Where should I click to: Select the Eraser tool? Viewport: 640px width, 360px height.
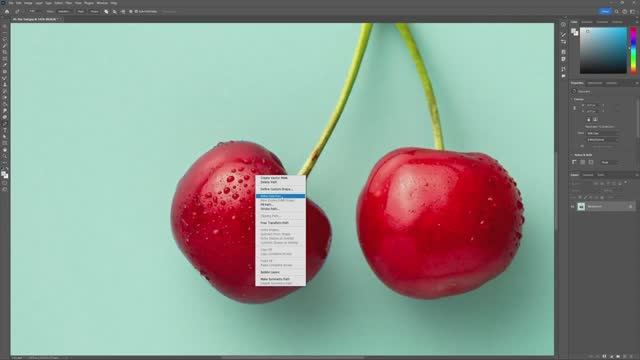tap(5, 98)
